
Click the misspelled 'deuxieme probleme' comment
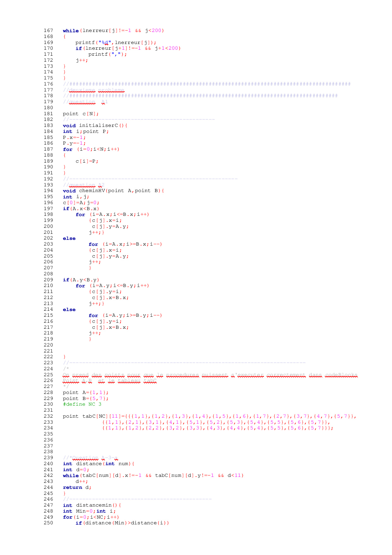[94, 90]
